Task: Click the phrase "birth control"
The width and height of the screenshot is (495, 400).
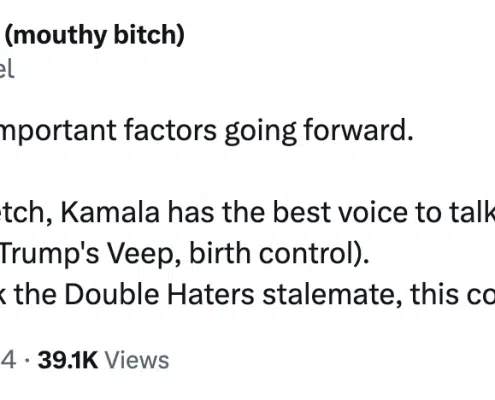Action: point(278,253)
